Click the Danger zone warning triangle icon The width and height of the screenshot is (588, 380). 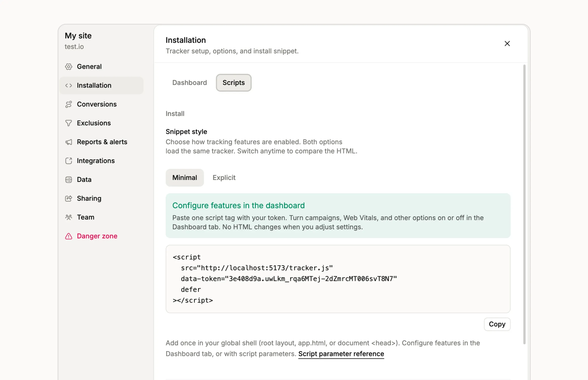click(68, 236)
